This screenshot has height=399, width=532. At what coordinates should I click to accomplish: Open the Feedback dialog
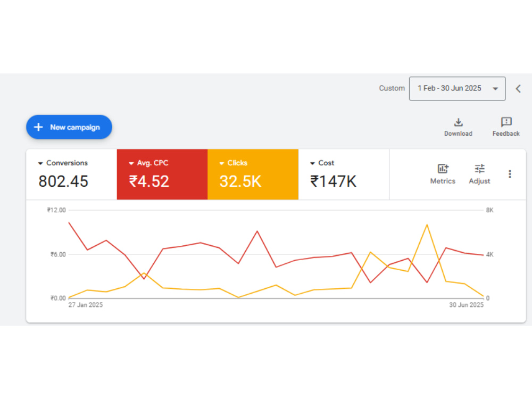[x=506, y=127]
